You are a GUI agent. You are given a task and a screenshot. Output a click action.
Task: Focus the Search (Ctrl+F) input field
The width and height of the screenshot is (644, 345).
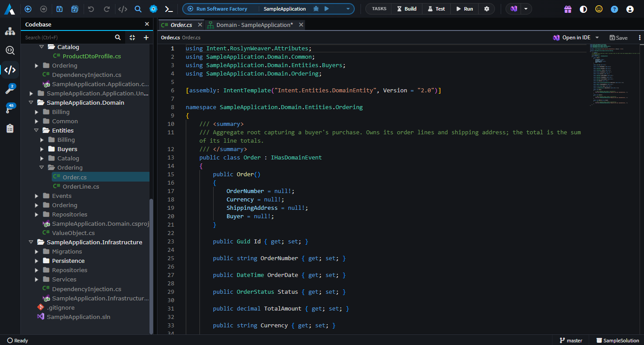[67, 38]
